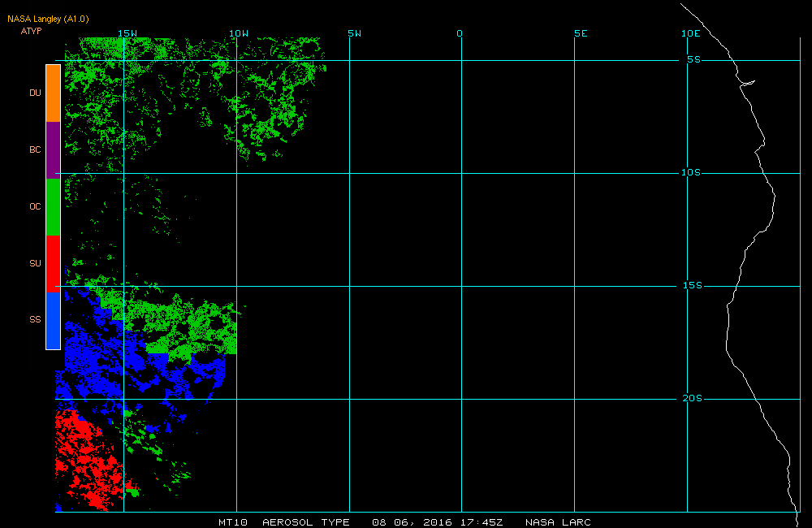Click the 5S latitude label
The height and width of the screenshot is (528, 812).
tap(694, 59)
